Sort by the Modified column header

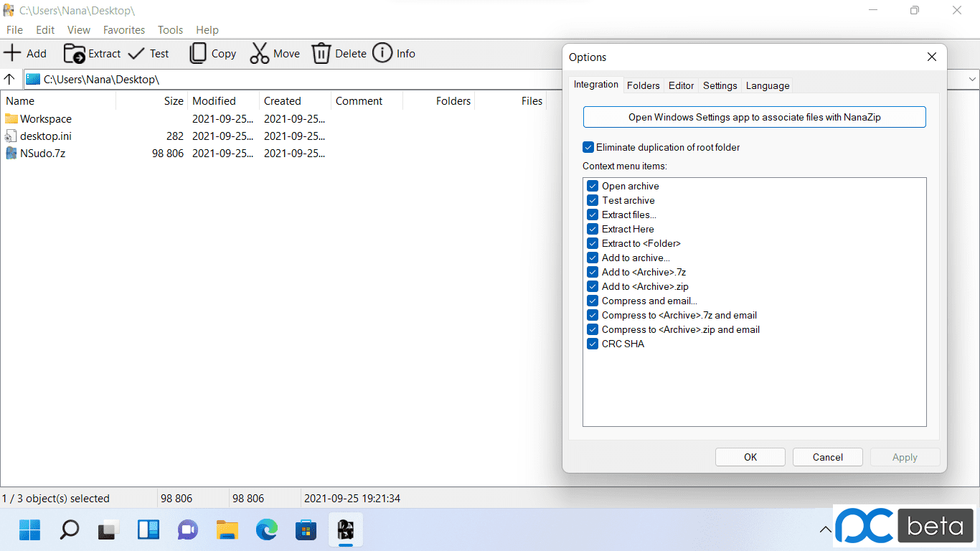(x=223, y=101)
